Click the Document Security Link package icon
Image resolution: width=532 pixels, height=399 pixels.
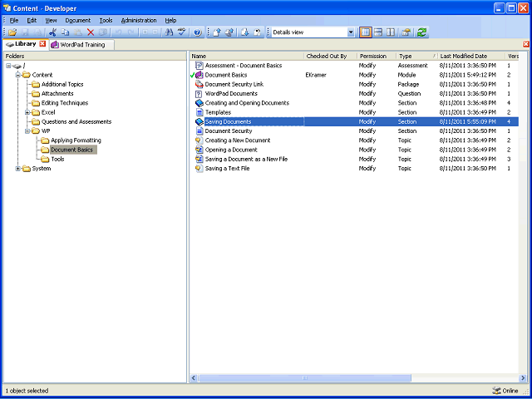tap(199, 84)
